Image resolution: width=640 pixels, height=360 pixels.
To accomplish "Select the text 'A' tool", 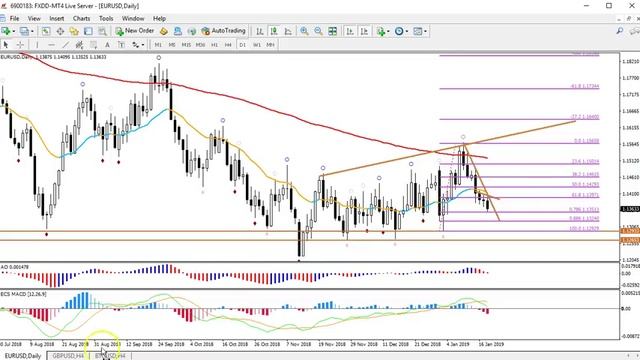I will 107,45.
